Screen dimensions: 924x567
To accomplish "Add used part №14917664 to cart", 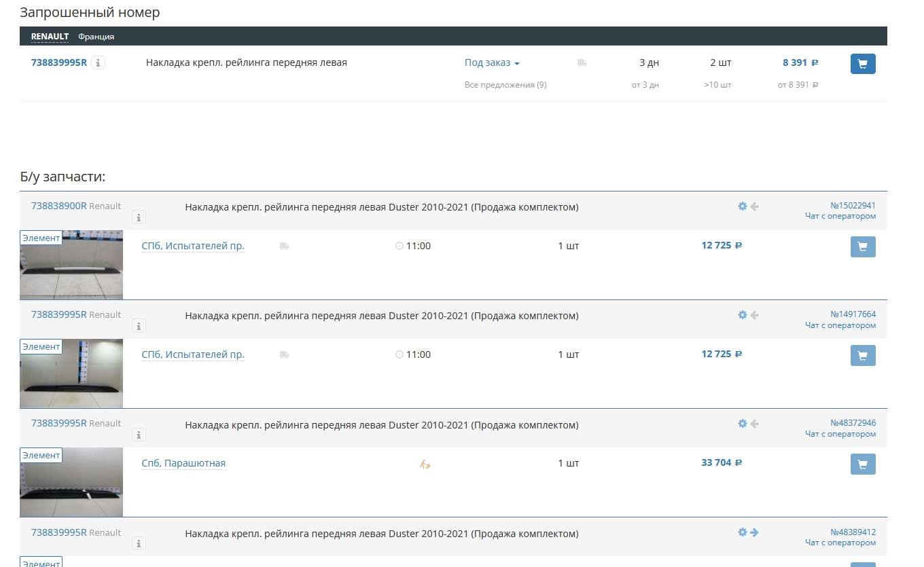I will tap(863, 355).
